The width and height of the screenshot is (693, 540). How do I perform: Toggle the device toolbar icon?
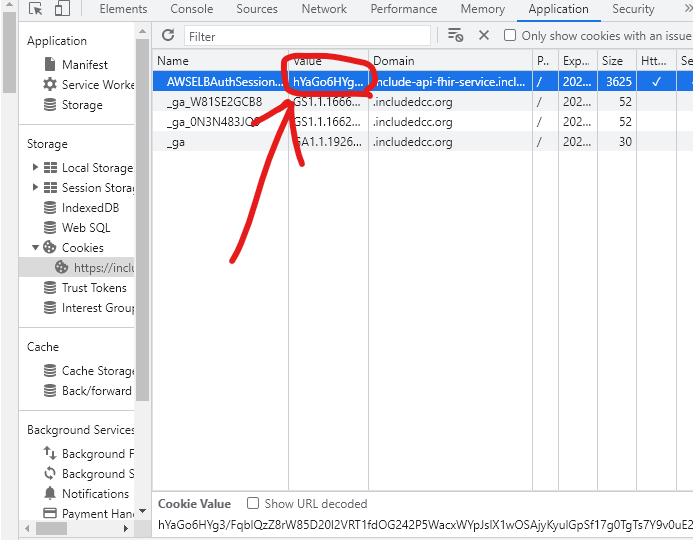(x=62, y=8)
